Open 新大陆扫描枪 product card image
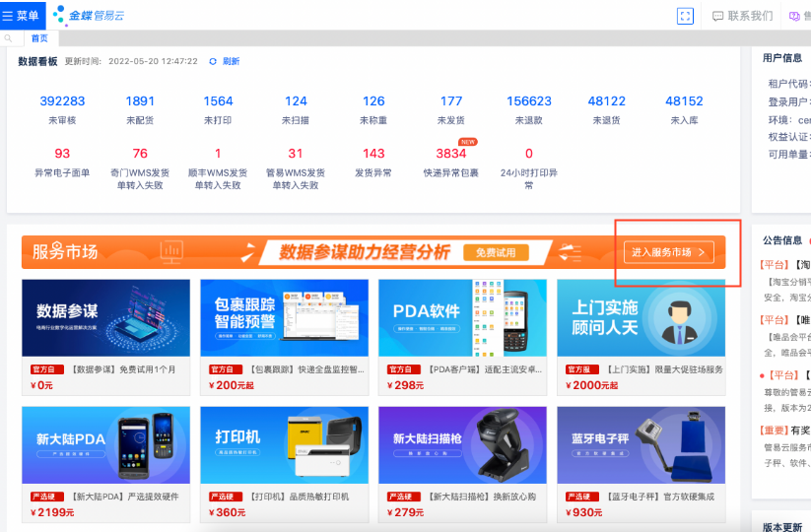811x532 pixels. click(x=462, y=444)
